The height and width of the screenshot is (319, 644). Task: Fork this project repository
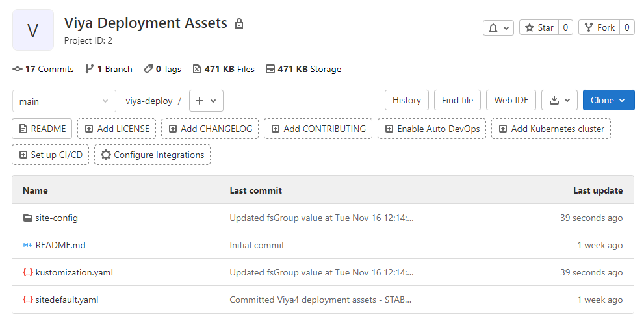click(599, 28)
